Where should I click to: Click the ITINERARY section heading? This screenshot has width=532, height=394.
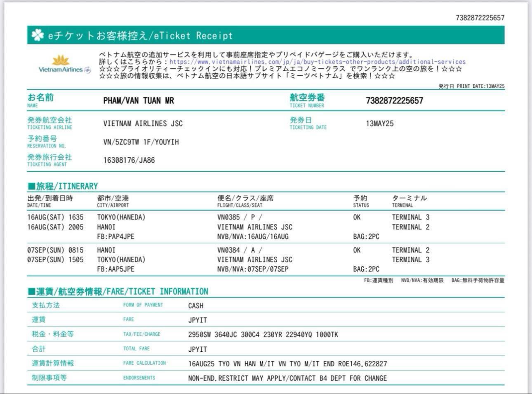(x=63, y=186)
